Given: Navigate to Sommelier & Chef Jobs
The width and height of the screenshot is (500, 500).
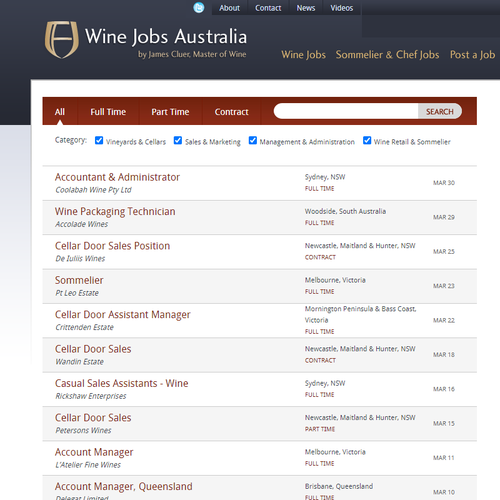Looking at the screenshot, I should [387, 55].
